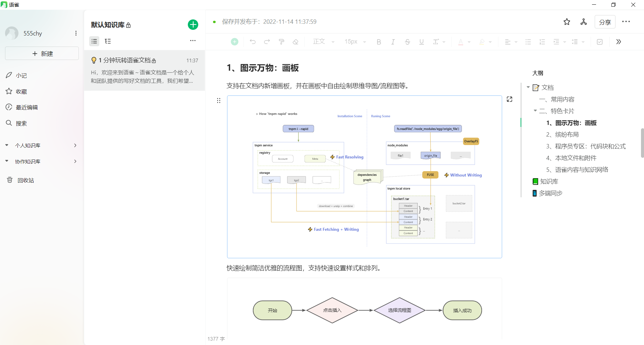Open document 1 分钟玩转语雀文档
This screenshot has height=345, width=644.
[x=145, y=70]
